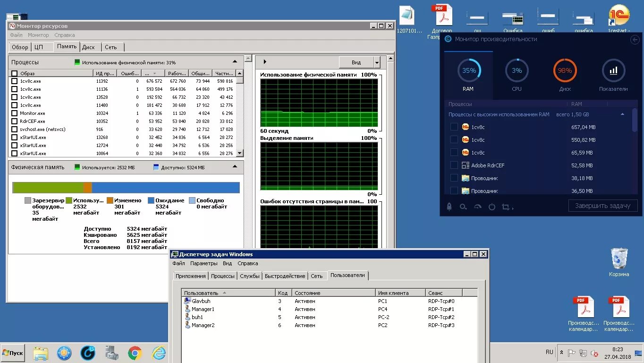Open the 1cestart desktop shortcut

(x=619, y=15)
